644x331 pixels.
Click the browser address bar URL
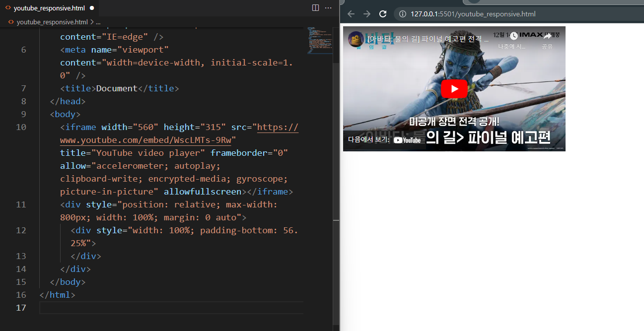[473, 14]
